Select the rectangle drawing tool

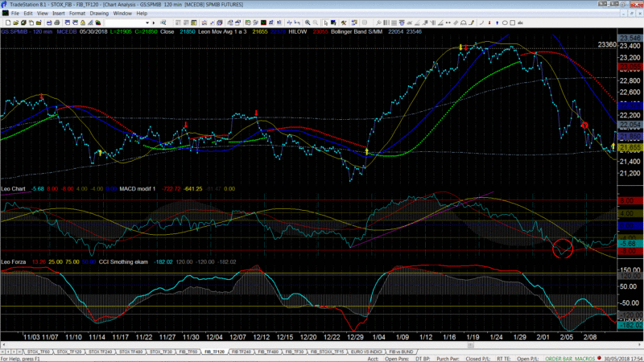(x=513, y=23)
